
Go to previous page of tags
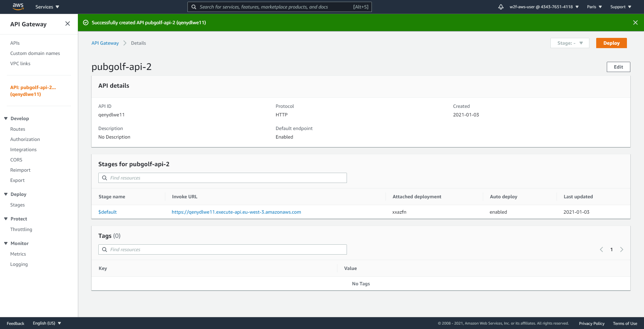pos(601,249)
